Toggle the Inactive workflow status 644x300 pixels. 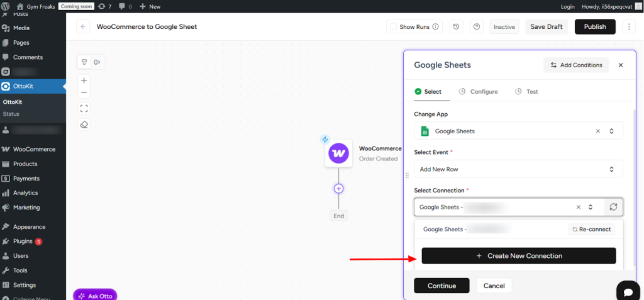(x=504, y=27)
